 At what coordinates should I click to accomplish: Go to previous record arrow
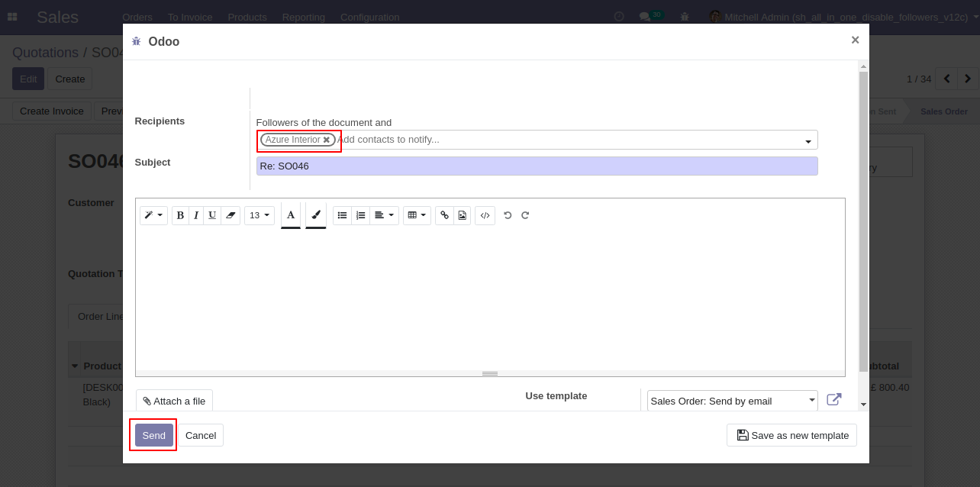946,79
